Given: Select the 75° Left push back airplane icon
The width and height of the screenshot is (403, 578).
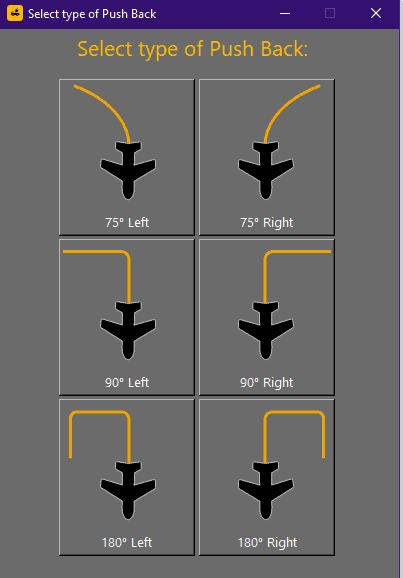Looking at the screenshot, I should [x=128, y=171].
